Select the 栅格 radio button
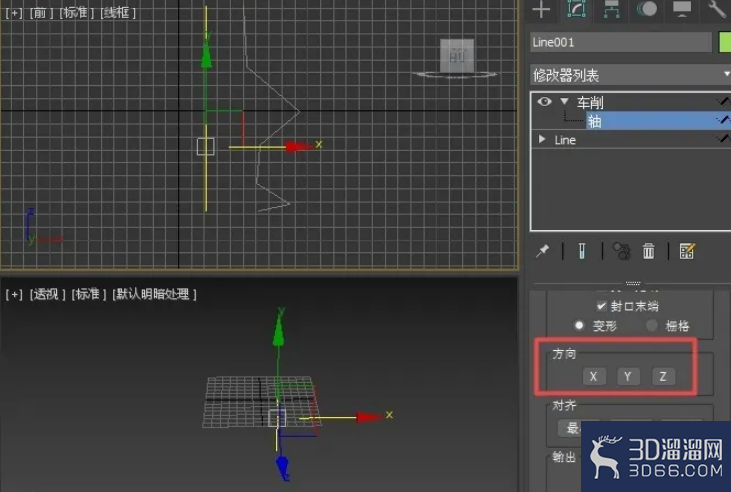The width and height of the screenshot is (731, 492). 652,325
